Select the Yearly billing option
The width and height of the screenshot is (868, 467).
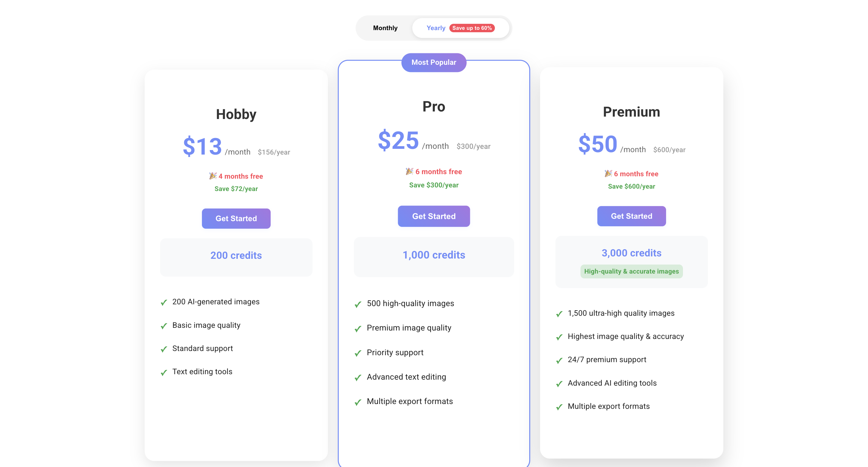click(x=436, y=28)
